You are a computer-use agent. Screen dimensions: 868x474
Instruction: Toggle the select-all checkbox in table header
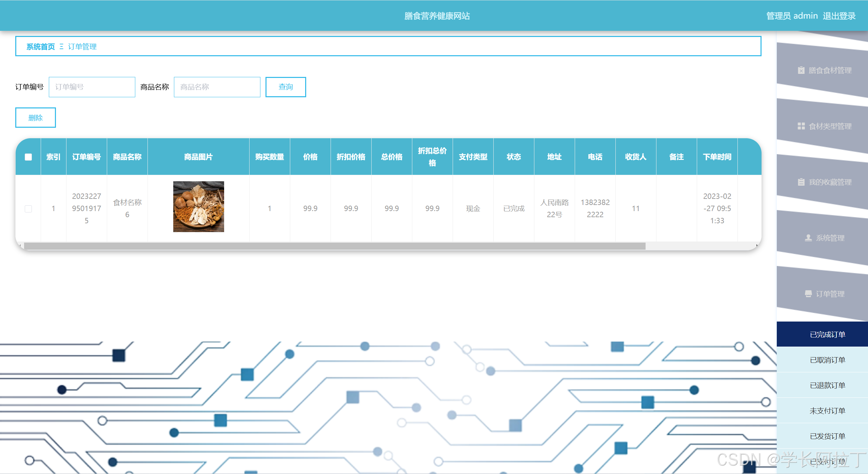28,157
